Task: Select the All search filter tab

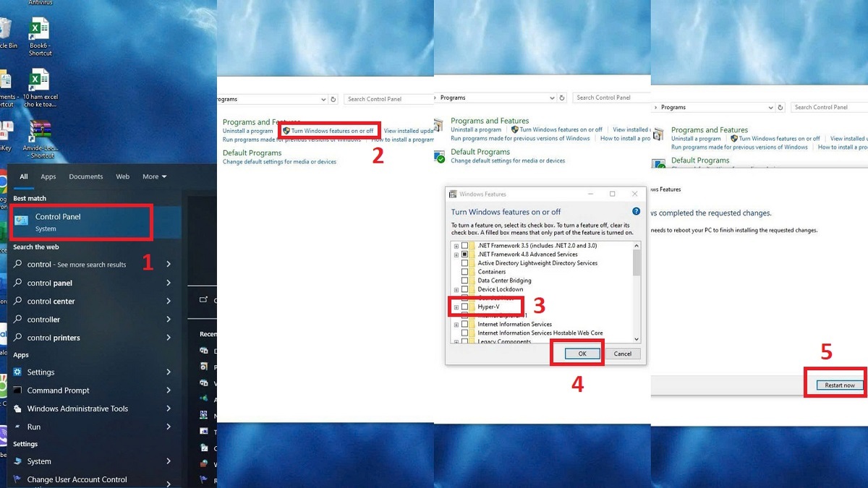Action: pyautogui.click(x=24, y=176)
